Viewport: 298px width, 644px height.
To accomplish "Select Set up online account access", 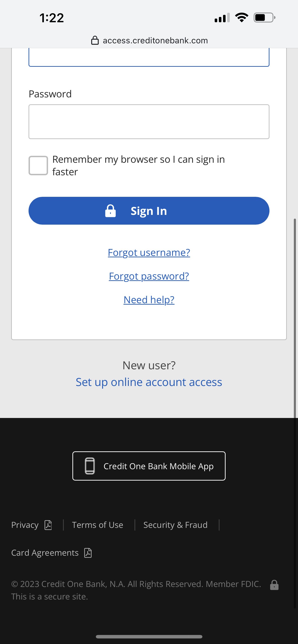I will tap(149, 382).
